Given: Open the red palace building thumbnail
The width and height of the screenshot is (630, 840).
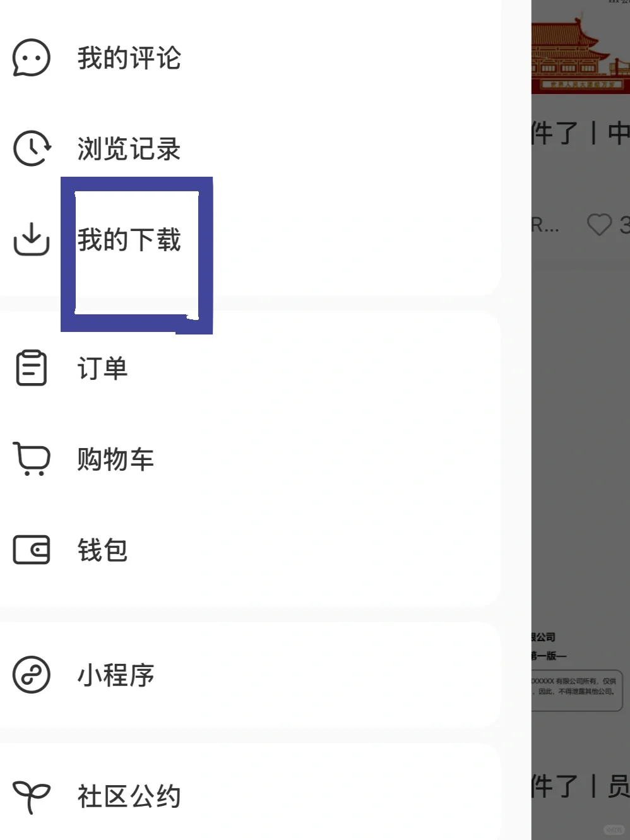Looking at the screenshot, I should [x=580, y=48].
